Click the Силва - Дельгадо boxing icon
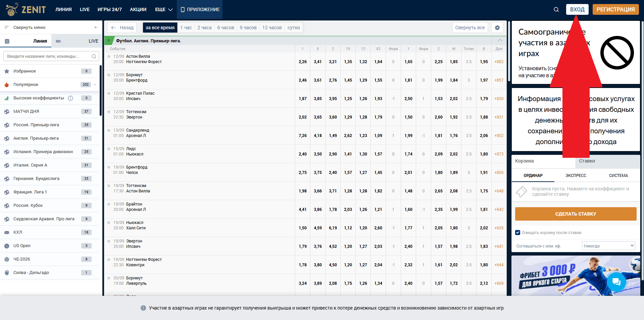 [x=7, y=273]
